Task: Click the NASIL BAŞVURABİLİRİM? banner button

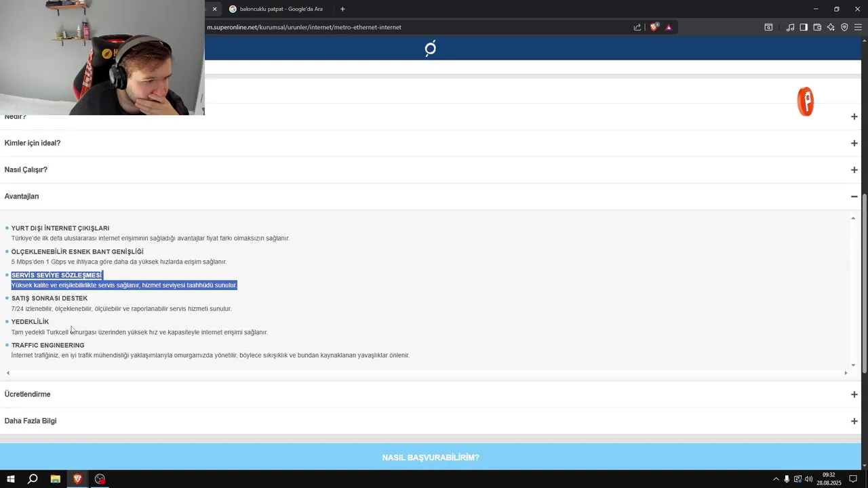Action: (431, 457)
